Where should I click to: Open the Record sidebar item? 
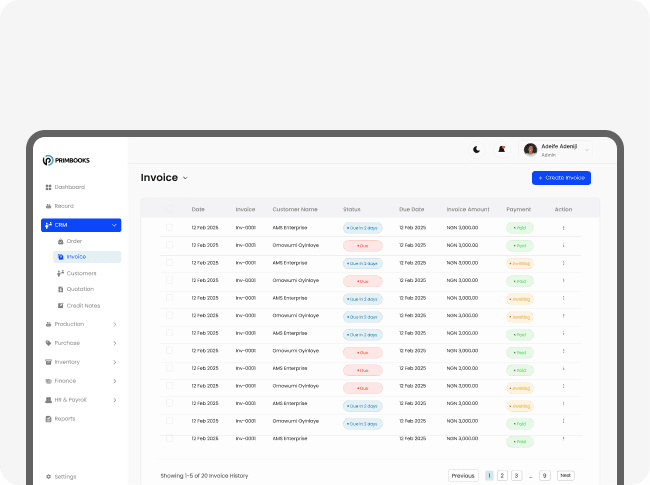pos(59,206)
